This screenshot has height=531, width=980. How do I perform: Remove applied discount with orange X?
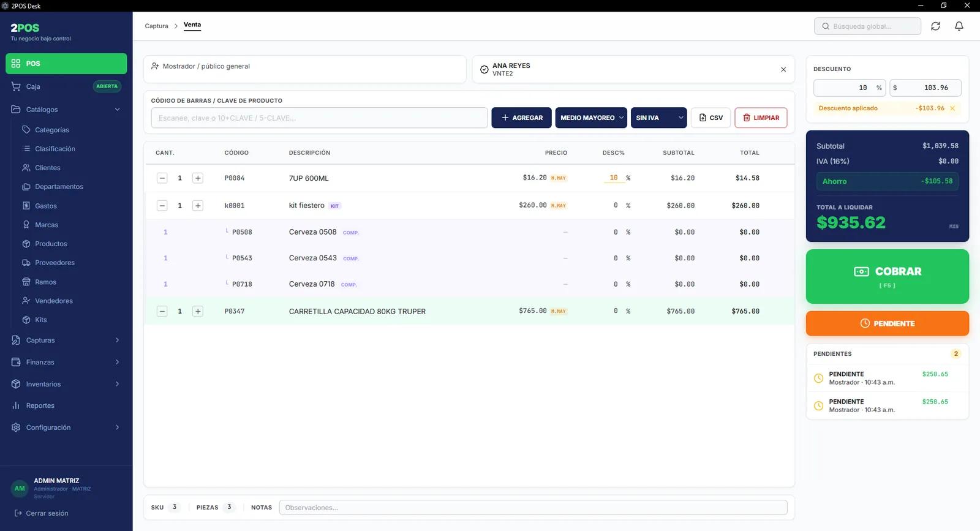tap(952, 108)
